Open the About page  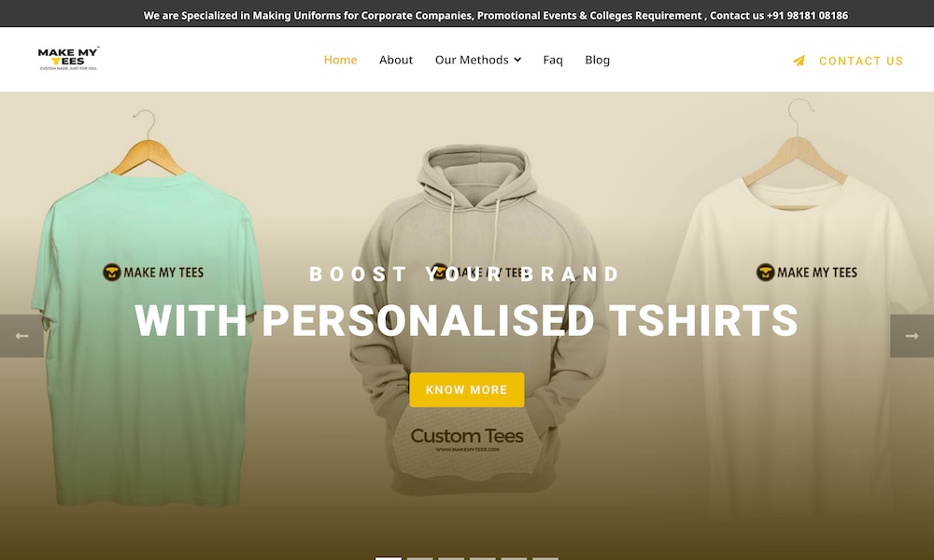(x=395, y=60)
